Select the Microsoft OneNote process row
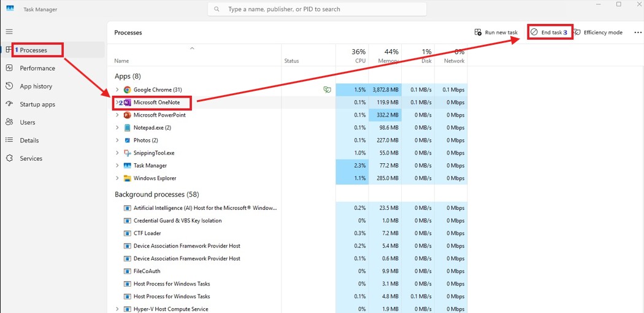Viewport: 644px width, 313px height. tap(287, 102)
